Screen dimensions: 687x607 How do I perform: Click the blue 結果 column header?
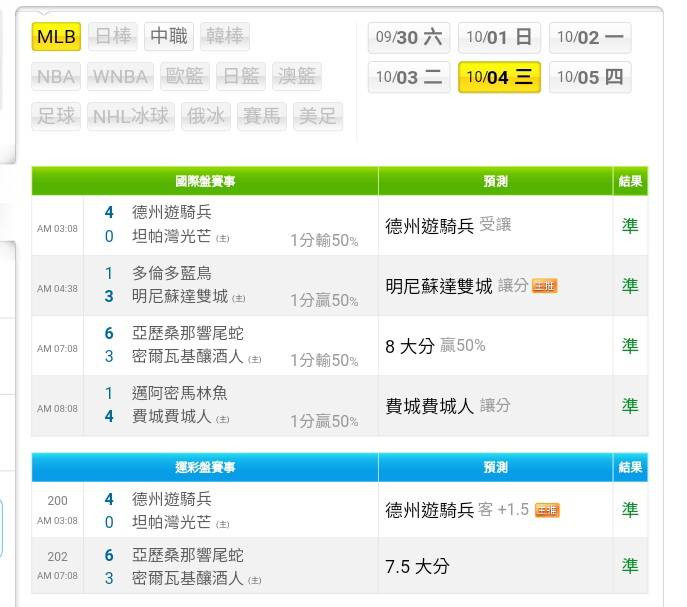[x=630, y=467]
